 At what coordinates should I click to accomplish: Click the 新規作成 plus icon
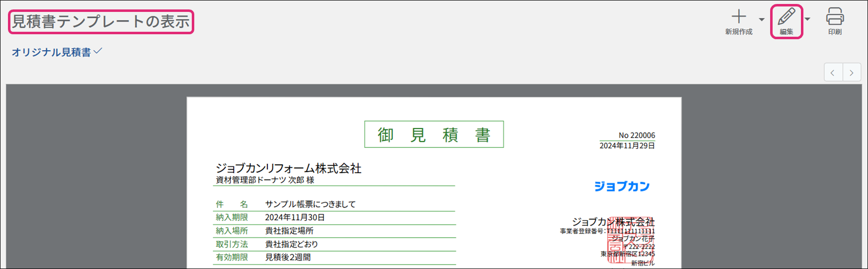coord(738,17)
